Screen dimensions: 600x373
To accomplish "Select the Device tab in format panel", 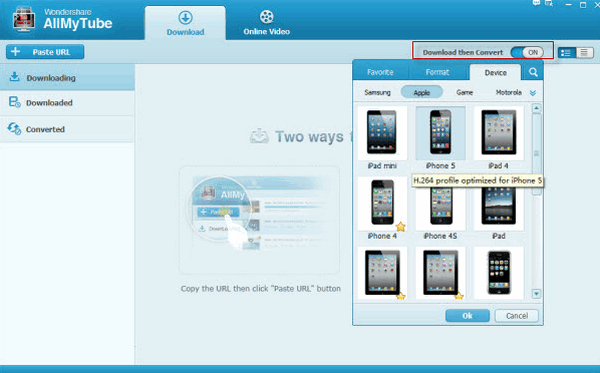I will [495, 72].
